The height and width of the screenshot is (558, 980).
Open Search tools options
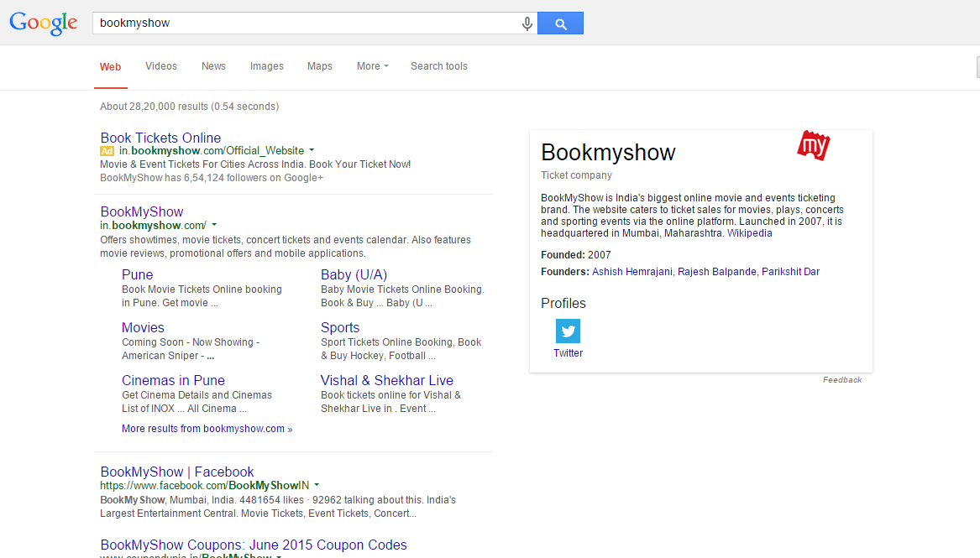[438, 66]
